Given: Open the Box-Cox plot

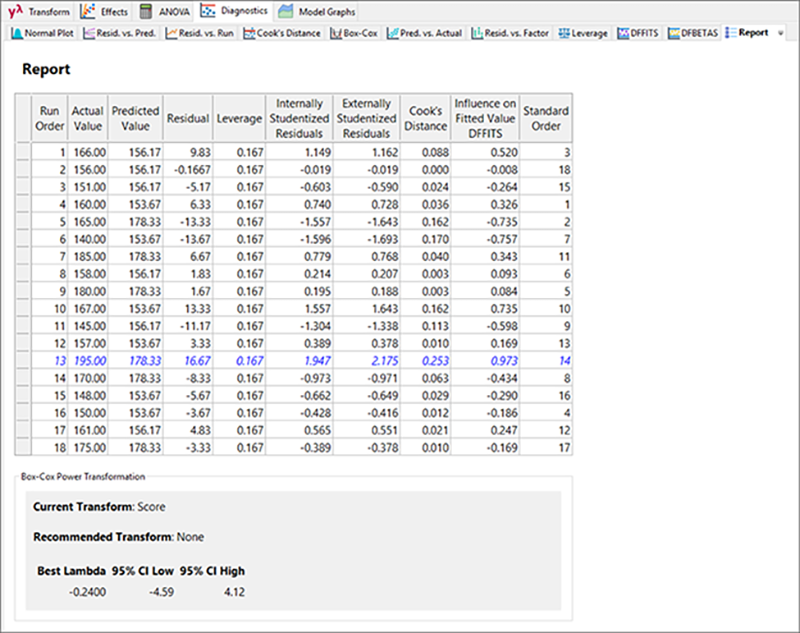Looking at the screenshot, I should point(355,33).
